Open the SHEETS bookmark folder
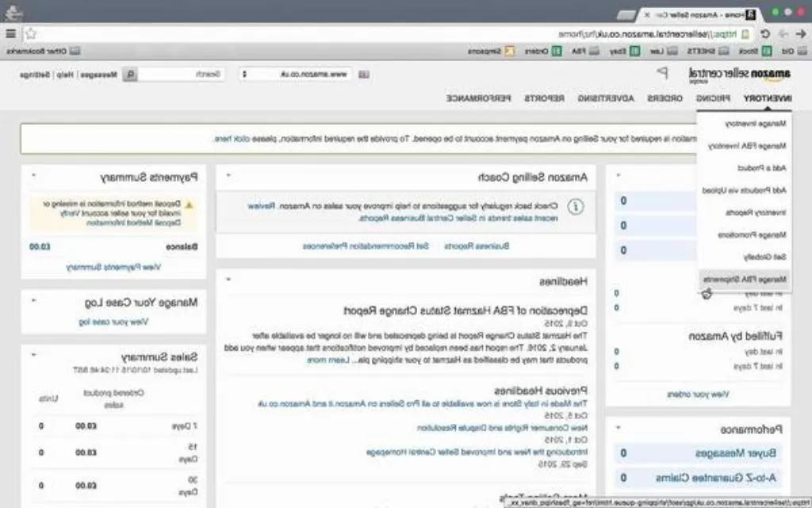This screenshot has height=508, width=812. pos(708,51)
